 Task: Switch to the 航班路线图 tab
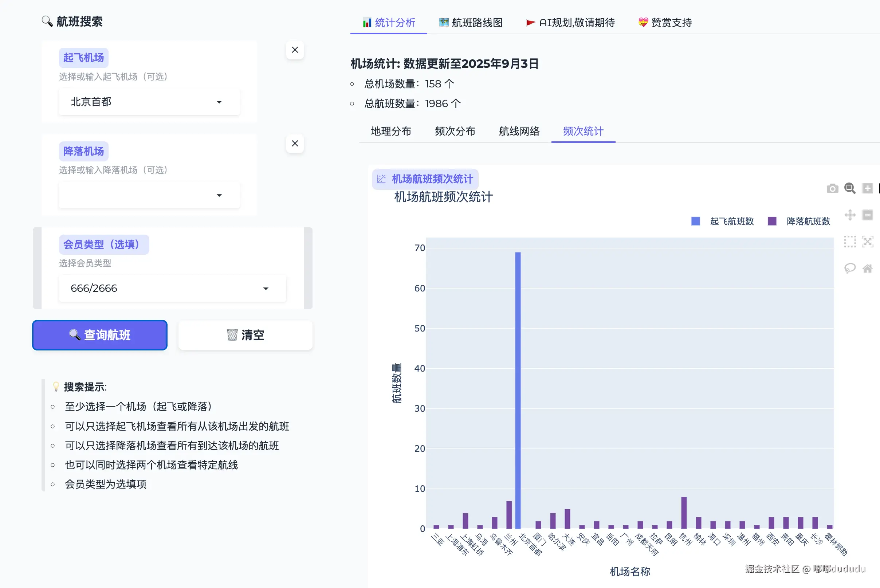(x=471, y=23)
